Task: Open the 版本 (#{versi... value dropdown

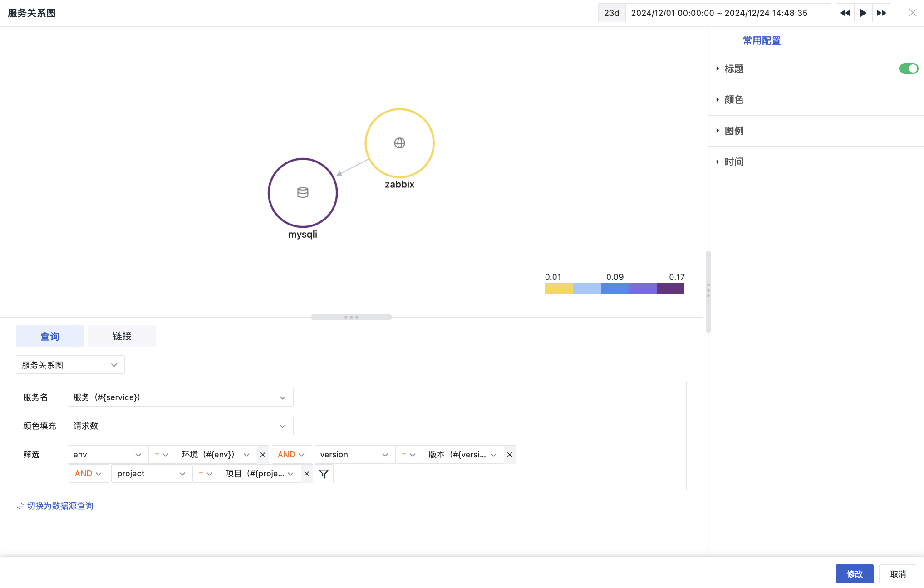Action: [x=463, y=455]
